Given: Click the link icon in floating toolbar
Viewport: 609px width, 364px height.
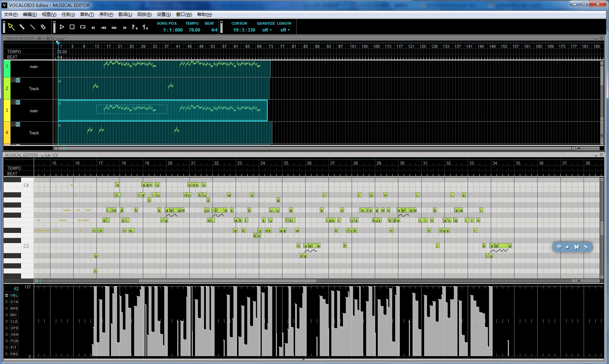Looking at the screenshot, I should (585, 247).
